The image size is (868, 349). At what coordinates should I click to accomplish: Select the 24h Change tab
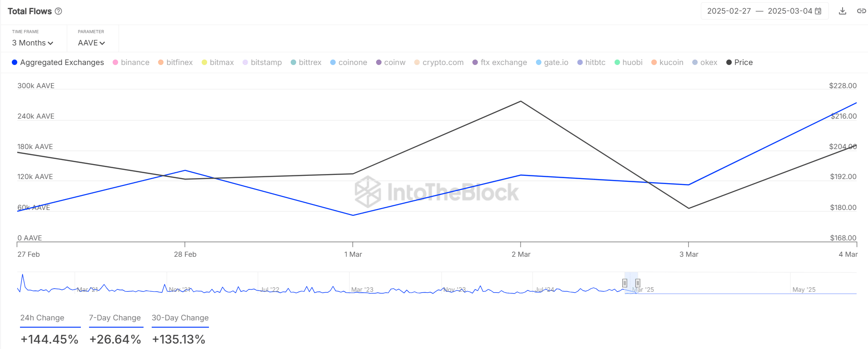click(42, 318)
